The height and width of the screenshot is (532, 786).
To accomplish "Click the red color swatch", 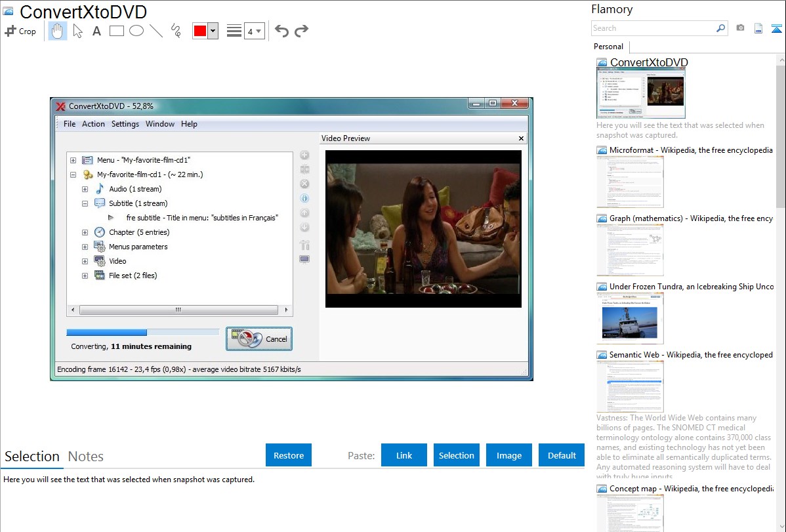I will (199, 31).
